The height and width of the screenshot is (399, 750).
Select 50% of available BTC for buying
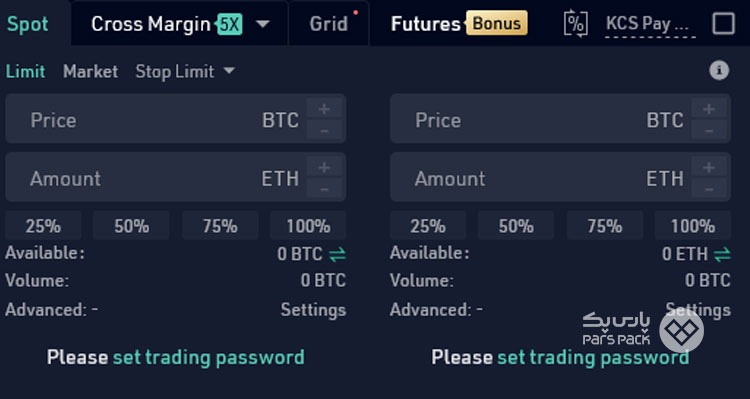(x=131, y=226)
